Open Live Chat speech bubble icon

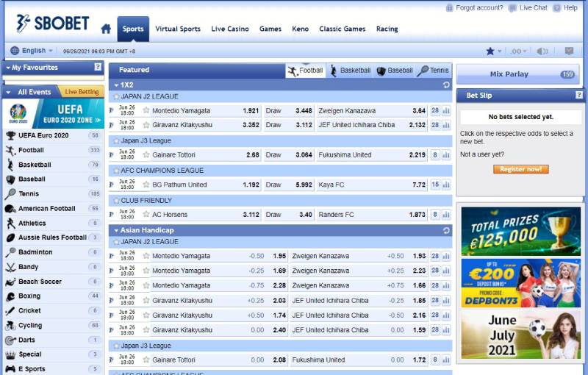(512, 8)
